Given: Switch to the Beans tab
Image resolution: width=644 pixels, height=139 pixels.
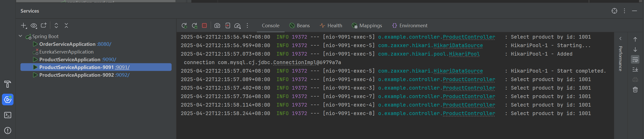Looking at the screenshot, I should (300, 25).
